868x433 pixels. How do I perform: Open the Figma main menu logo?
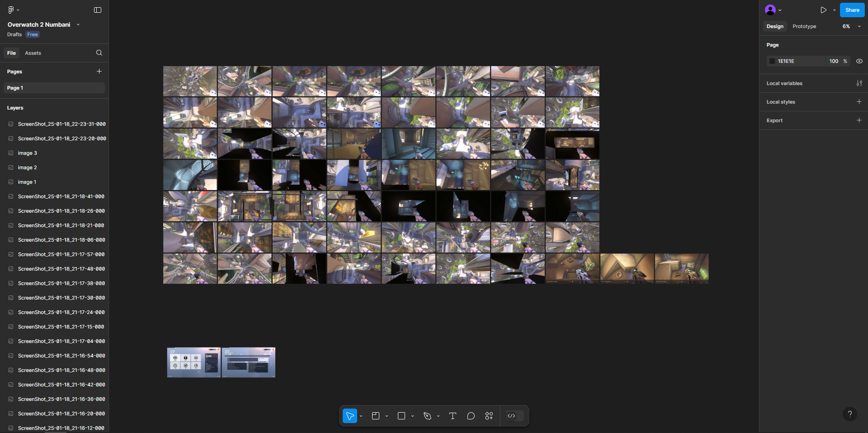click(x=11, y=10)
